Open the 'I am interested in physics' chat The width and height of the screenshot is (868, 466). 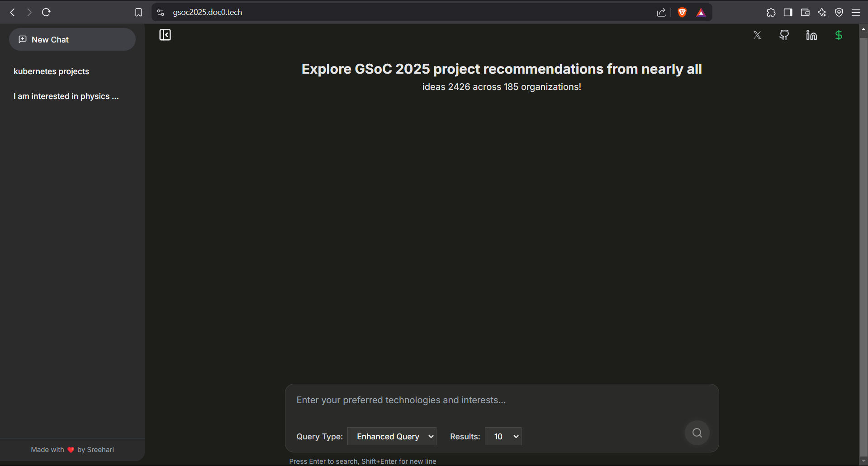pyautogui.click(x=66, y=96)
